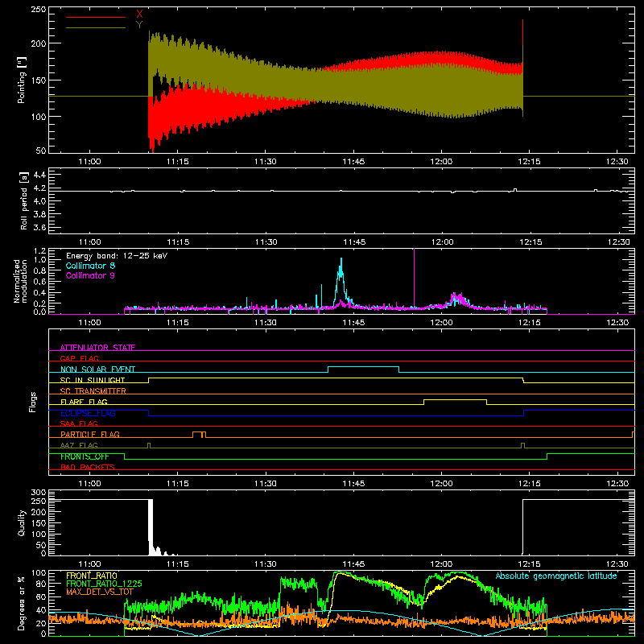
Task: Click the ATTENUATOR_STATE flag label
Action: click(x=97, y=348)
